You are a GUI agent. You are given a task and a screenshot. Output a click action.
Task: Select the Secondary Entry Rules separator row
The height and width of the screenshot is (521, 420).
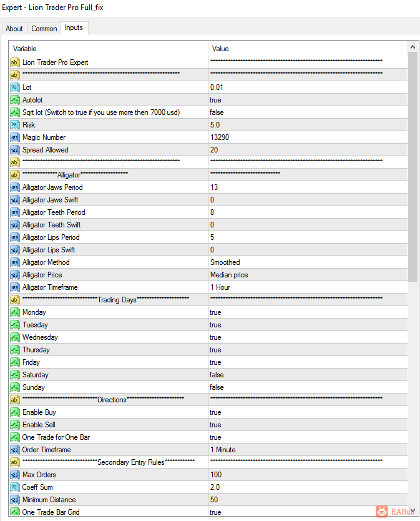tap(208, 462)
